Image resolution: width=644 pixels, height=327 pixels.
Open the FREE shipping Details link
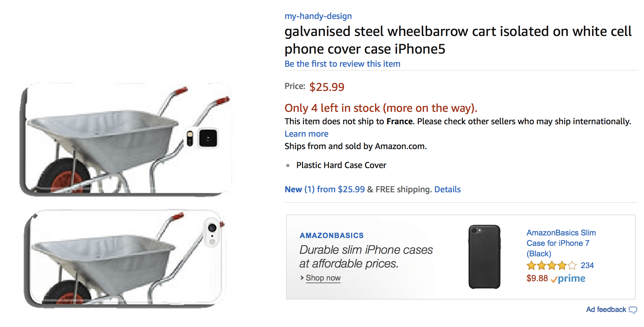447,189
